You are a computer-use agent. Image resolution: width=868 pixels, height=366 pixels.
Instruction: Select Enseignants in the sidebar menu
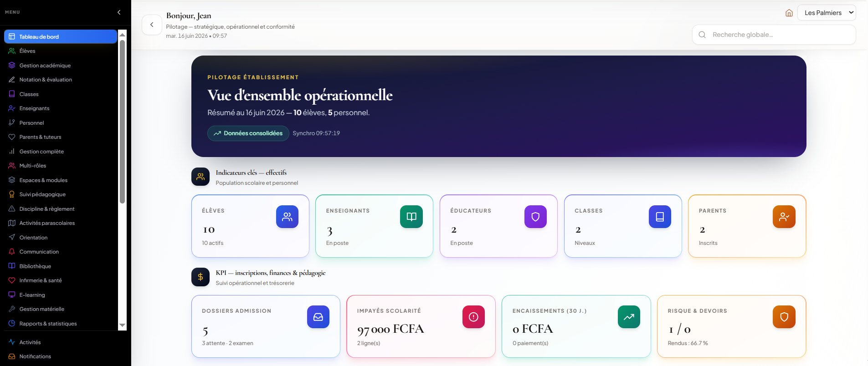(x=61, y=108)
